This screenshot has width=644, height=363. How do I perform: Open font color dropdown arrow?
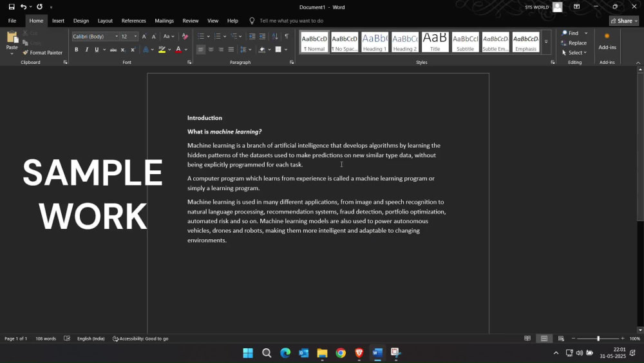(185, 50)
